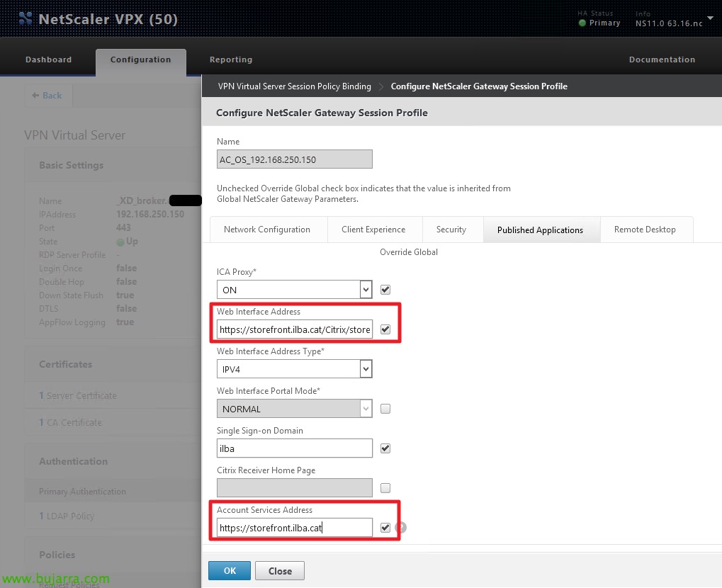Click the OK button
Image resolution: width=722 pixels, height=588 pixels.
click(x=230, y=571)
